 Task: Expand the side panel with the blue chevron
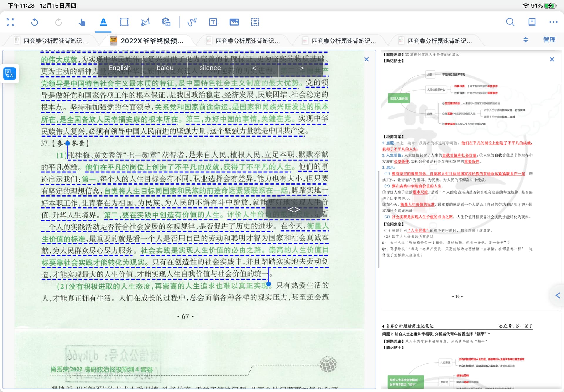pyautogui.click(x=558, y=295)
